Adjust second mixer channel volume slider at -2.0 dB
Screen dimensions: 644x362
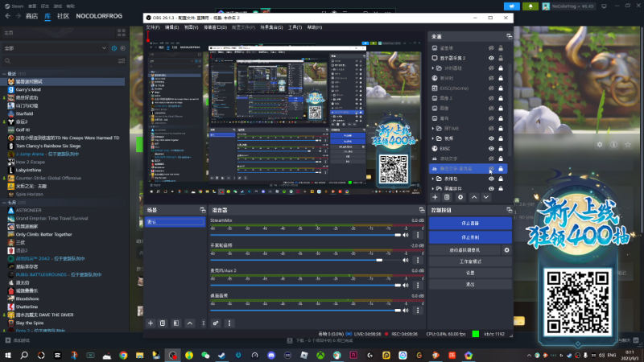[379, 260]
